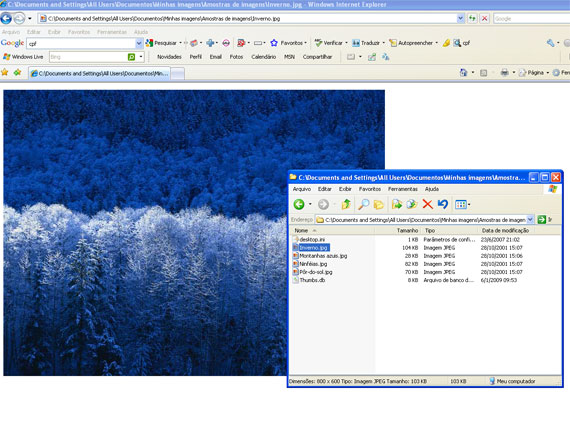Click the Home icon in the IE command bar
This screenshot has width=570, height=429.
pyautogui.click(x=463, y=73)
